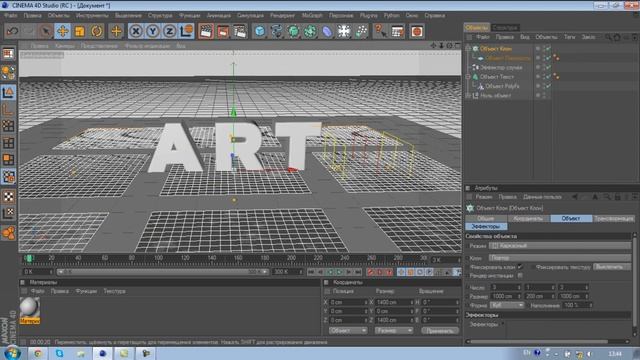The image size is (640, 360).
Task: Open the spline tools icon
Action: click(276, 31)
